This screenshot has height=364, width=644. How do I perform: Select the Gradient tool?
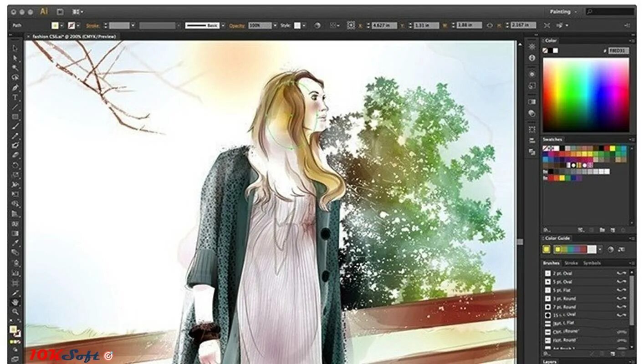coord(15,233)
